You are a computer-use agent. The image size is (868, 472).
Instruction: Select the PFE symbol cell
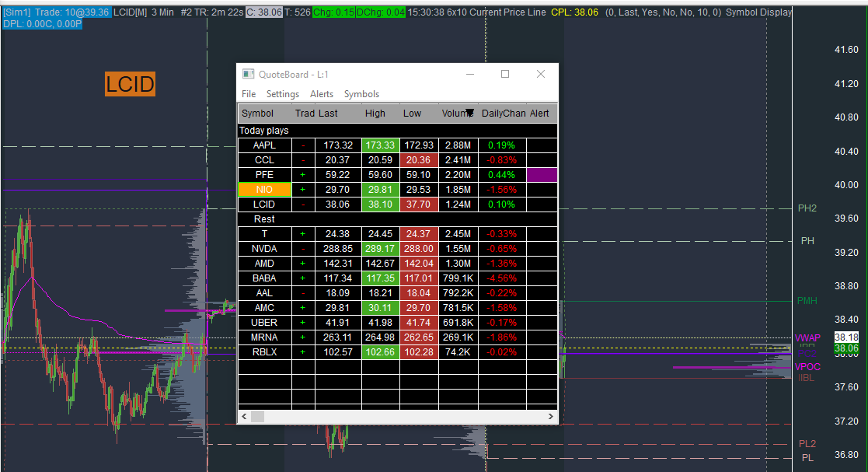click(265, 175)
